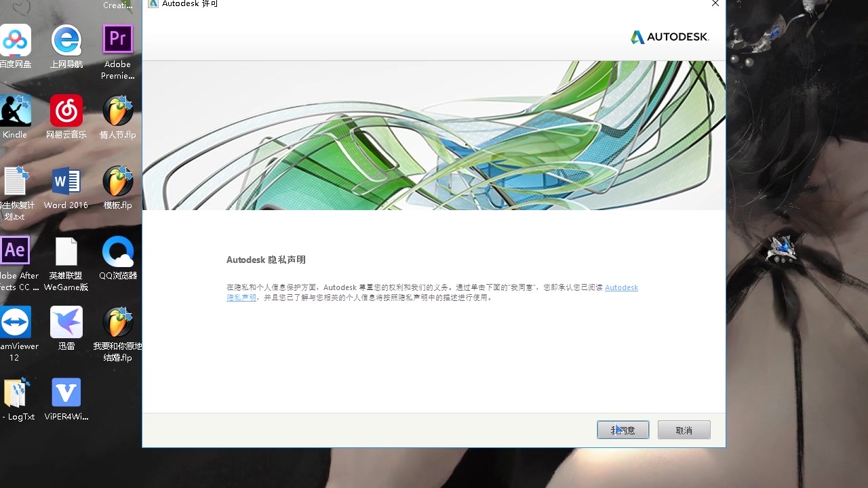Launch 迅雷 download manager
This screenshot has height=488, width=868.
(x=66, y=321)
